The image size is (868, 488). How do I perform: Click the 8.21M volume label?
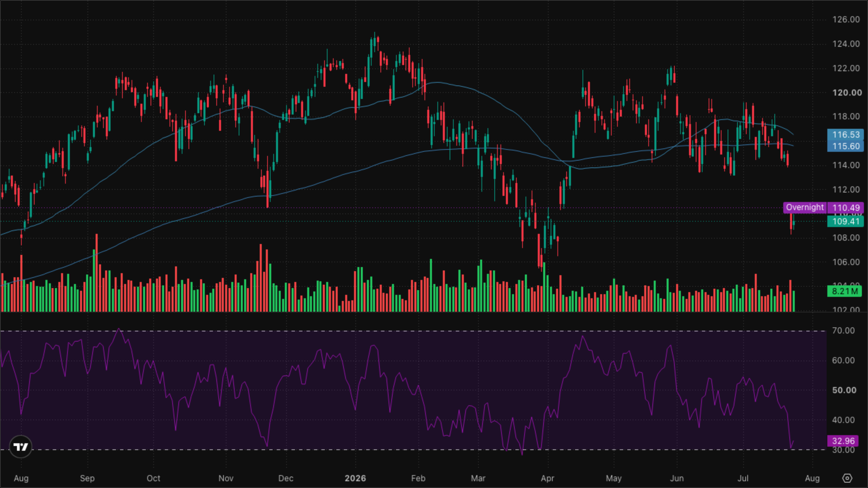pos(844,291)
